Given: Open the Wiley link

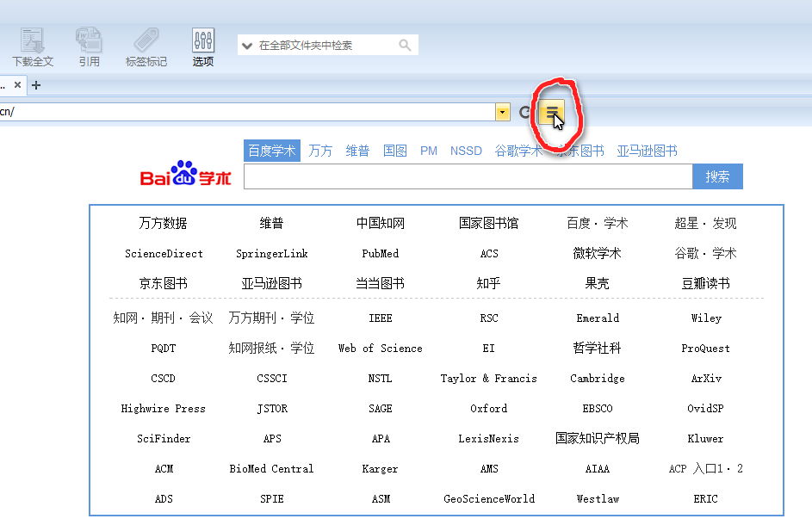Looking at the screenshot, I should click(x=706, y=318).
